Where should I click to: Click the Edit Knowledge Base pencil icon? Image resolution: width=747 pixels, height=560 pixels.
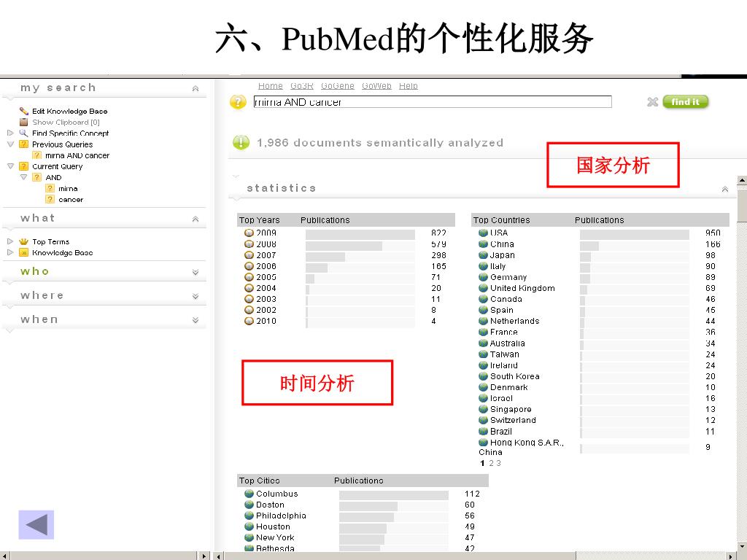click(24, 111)
